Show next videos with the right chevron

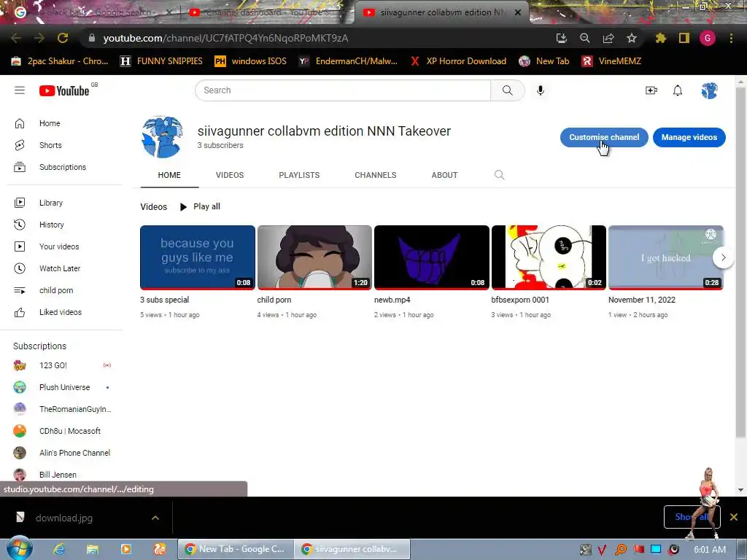point(723,257)
